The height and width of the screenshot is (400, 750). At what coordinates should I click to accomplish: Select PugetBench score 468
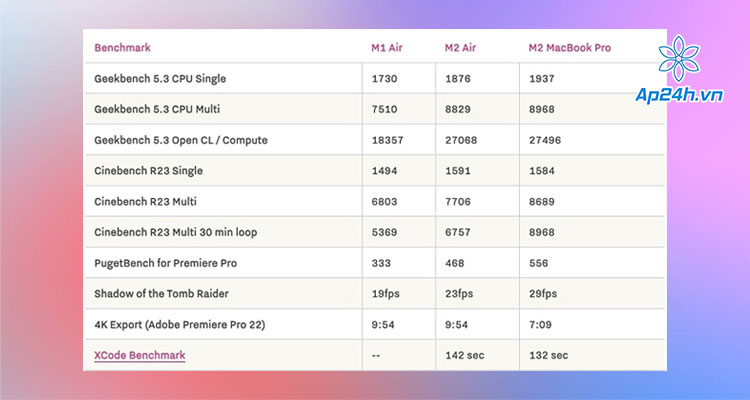[x=455, y=263]
